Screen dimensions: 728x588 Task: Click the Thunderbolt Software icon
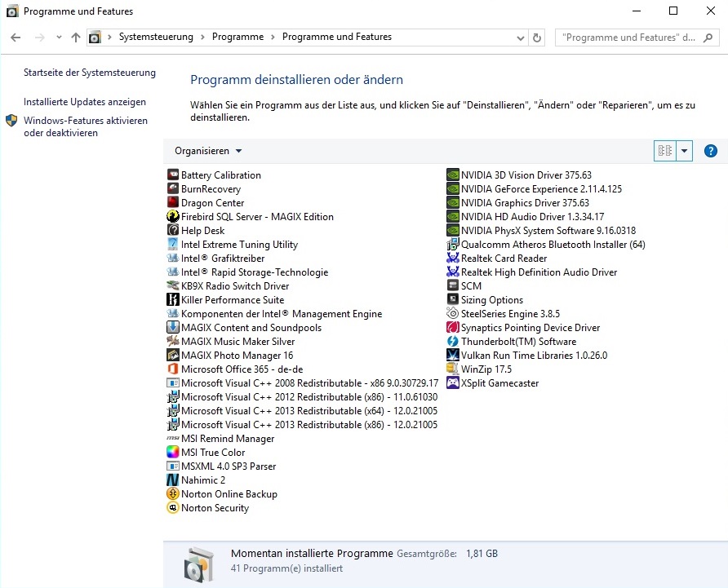(x=453, y=341)
